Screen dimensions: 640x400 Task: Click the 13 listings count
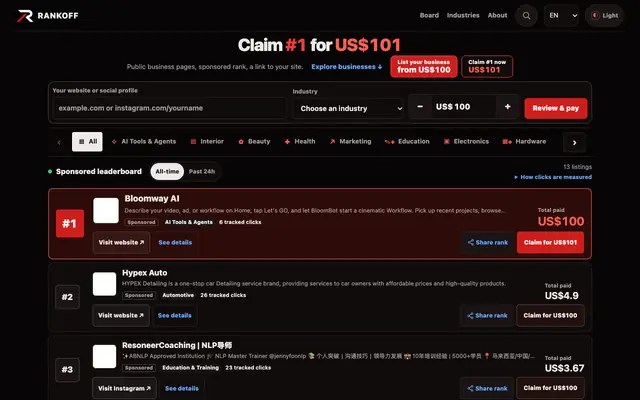click(x=578, y=167)
